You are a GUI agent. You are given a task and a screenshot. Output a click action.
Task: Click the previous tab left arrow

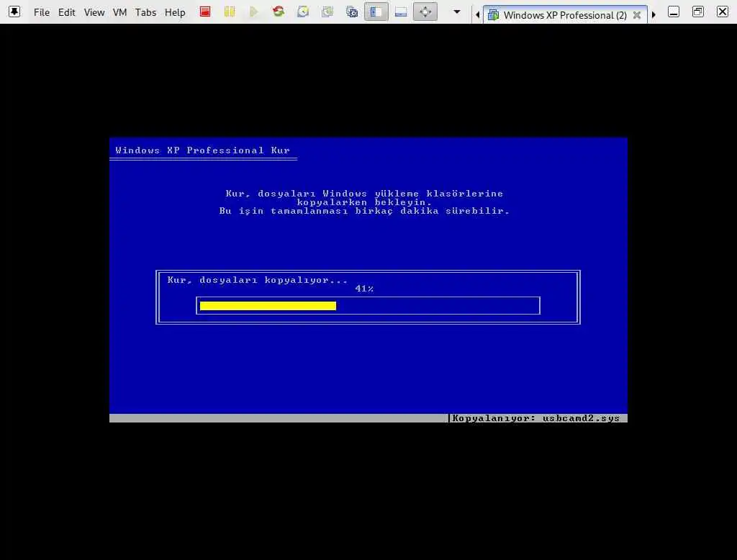(478, 15)
